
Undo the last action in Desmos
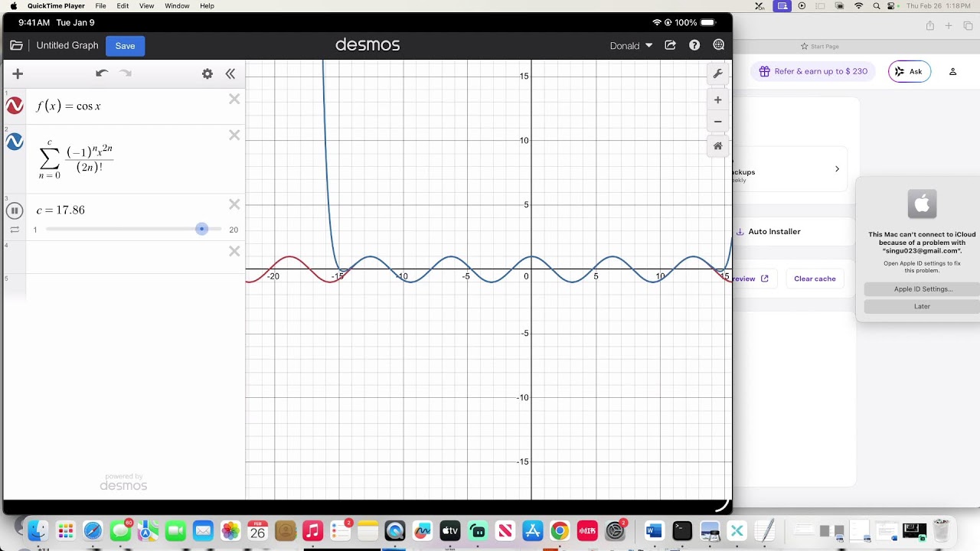102,73
